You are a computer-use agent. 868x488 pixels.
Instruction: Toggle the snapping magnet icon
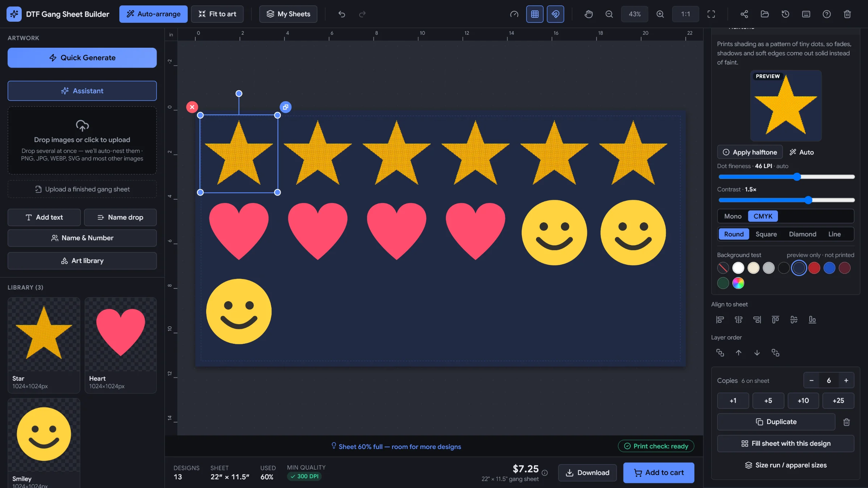pyautogui.click(x=555, y=14)
